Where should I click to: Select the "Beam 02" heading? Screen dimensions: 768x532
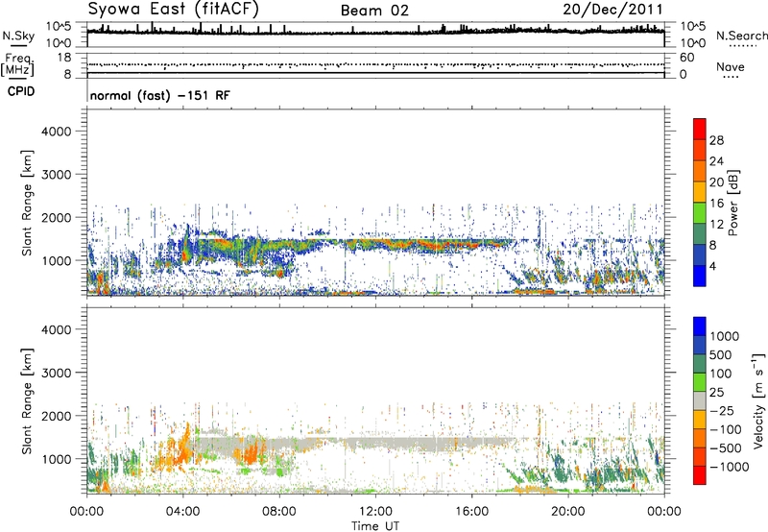point(374,11)
